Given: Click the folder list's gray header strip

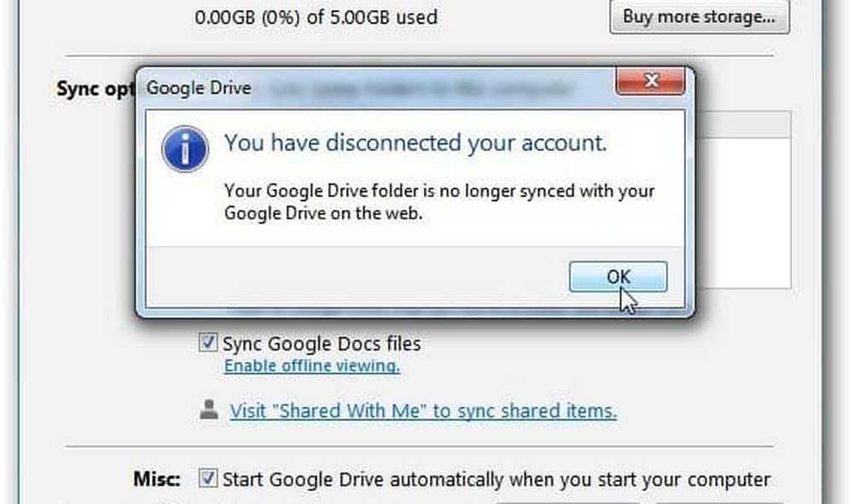Looking at the screenshot, I should click(x=739, y=125).
